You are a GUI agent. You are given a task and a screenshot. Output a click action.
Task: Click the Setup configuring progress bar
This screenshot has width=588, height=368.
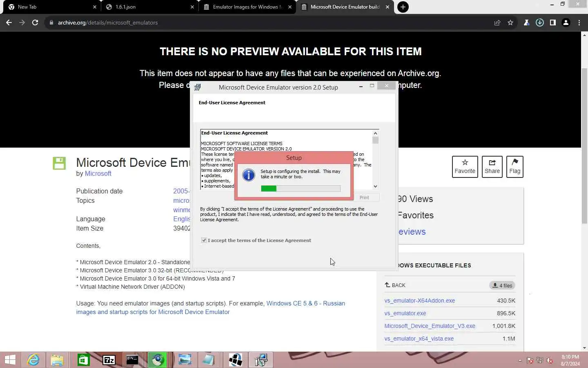click(x=301, y=188)
